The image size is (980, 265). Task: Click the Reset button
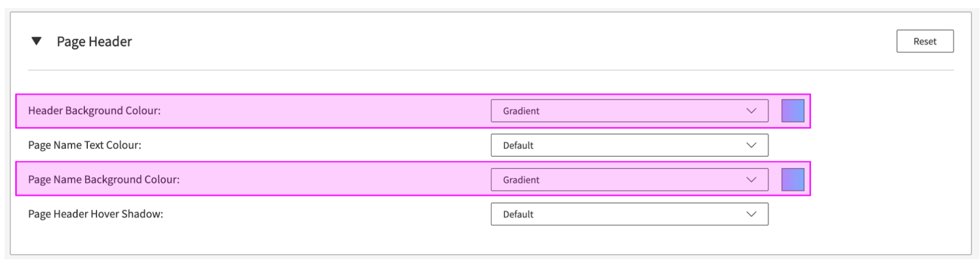click(924, 41)
